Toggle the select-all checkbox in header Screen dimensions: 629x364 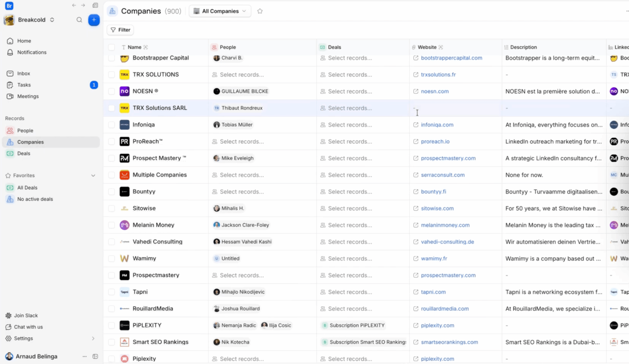[x=111, y=47]
